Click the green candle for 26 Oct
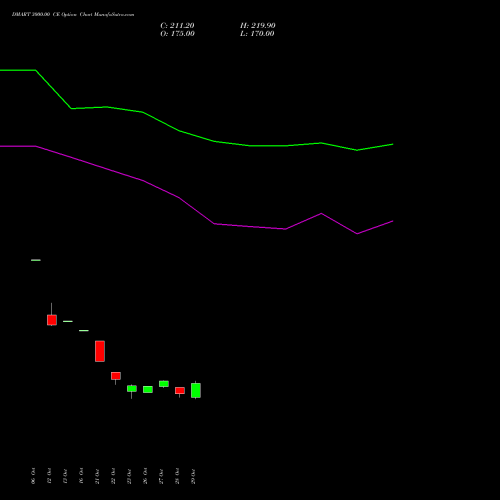The image size is (500, 500). click(148, 389)
